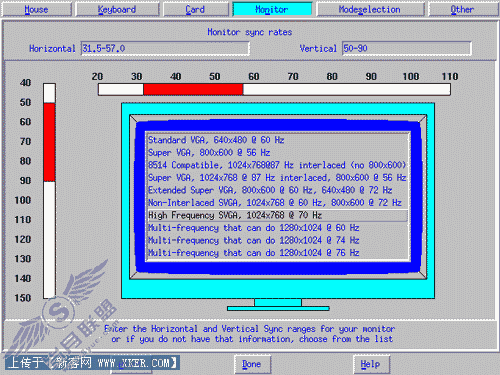Select the Modeselection tab

pyautogui.click(x=370, y=9)
